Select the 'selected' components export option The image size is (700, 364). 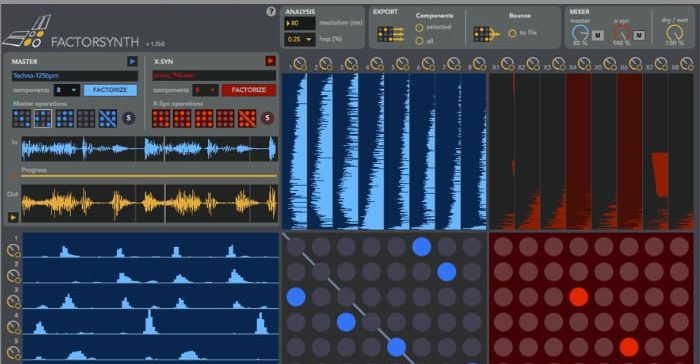(x=419, y=28)
